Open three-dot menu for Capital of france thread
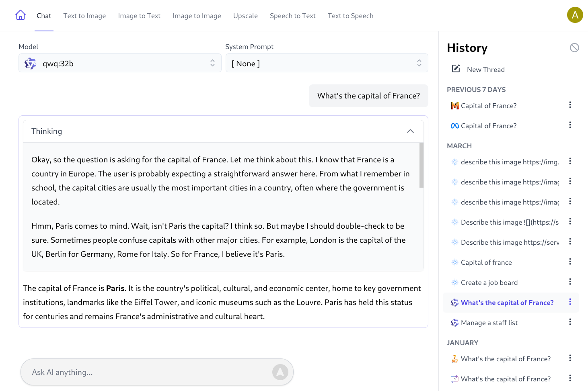This screenshot has height=391, width=588. [570, 262]
